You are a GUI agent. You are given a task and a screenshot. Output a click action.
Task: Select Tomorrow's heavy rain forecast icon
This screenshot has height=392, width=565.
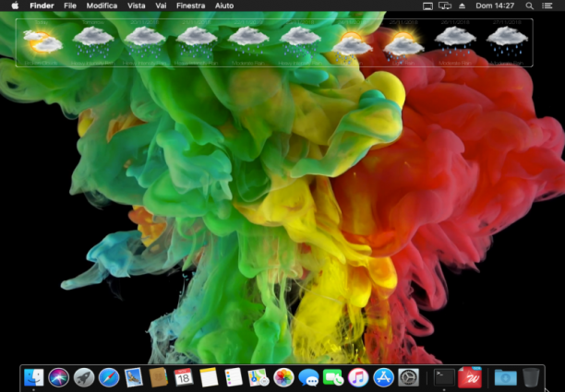(93, 42)
